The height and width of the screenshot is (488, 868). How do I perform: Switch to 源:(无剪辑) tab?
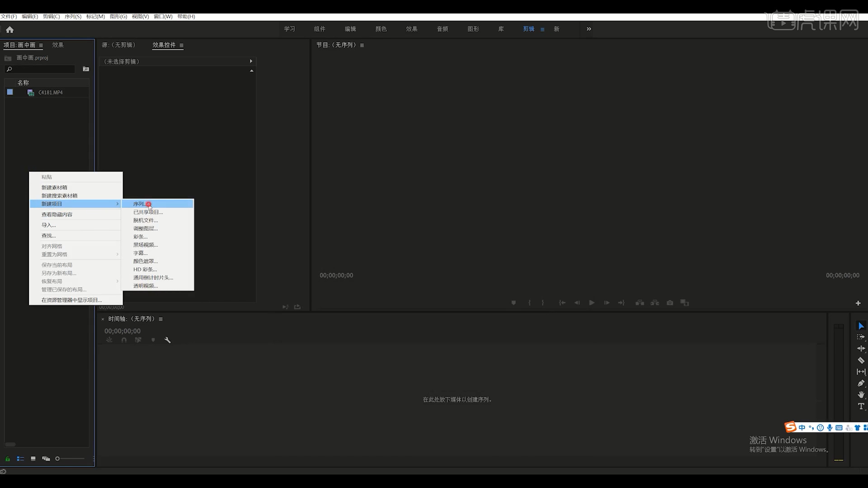pos(119,45)
